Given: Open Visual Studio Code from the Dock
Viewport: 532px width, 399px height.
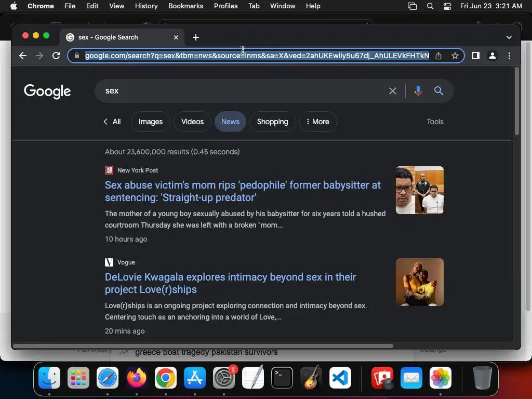Looking at the screenshot, I should point(340,378).
